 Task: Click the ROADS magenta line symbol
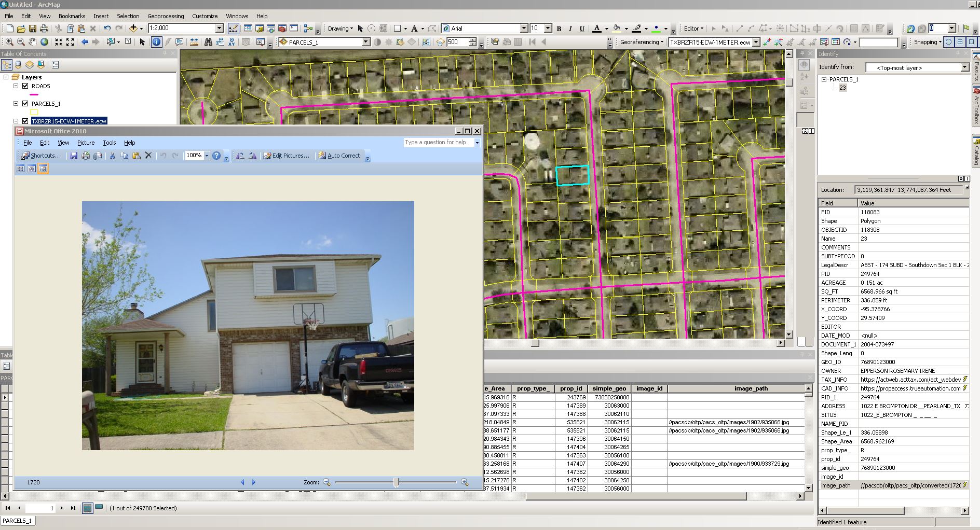coord(34,95)
